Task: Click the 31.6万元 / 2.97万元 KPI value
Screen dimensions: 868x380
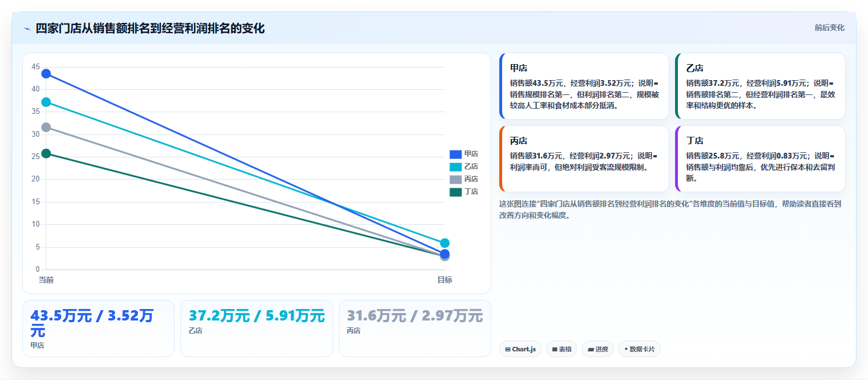Action: pyautogui.click(x=415, y=315)
